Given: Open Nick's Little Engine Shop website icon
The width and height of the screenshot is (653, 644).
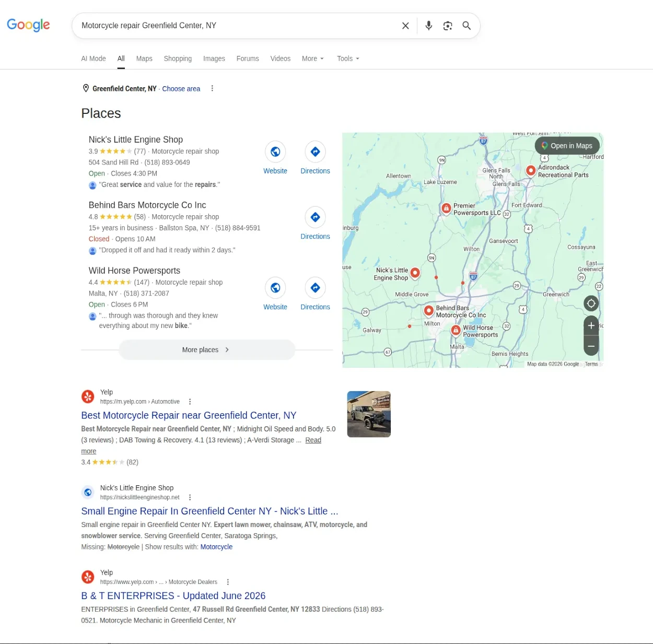Looking at the screenshot, I should click(x=275, y=151).
